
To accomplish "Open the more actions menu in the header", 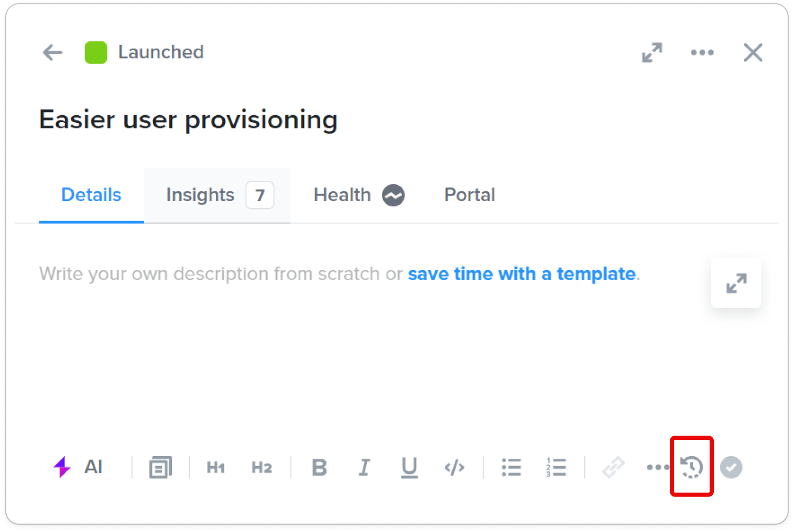I will 702,52.
